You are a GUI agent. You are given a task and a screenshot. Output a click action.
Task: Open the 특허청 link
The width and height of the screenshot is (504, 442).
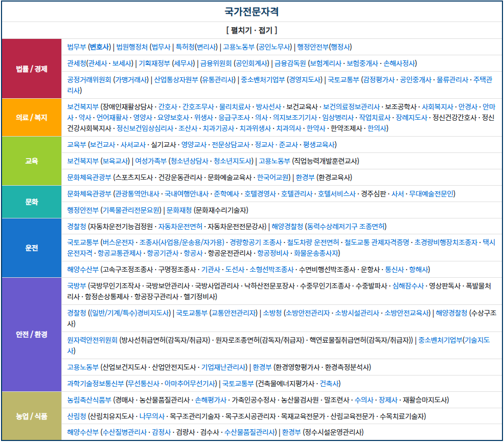[x=185, y=47]
